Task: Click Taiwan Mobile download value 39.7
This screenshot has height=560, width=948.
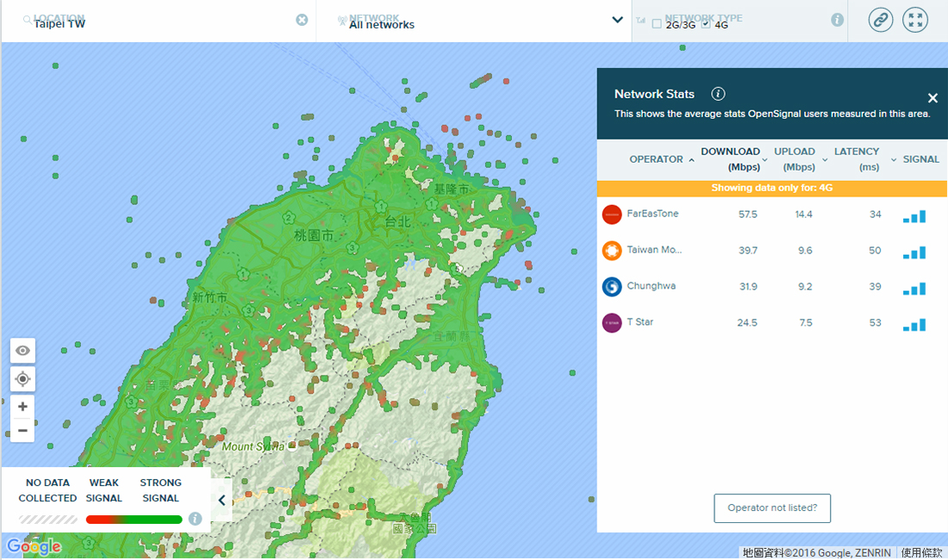Action: (748, 251)
